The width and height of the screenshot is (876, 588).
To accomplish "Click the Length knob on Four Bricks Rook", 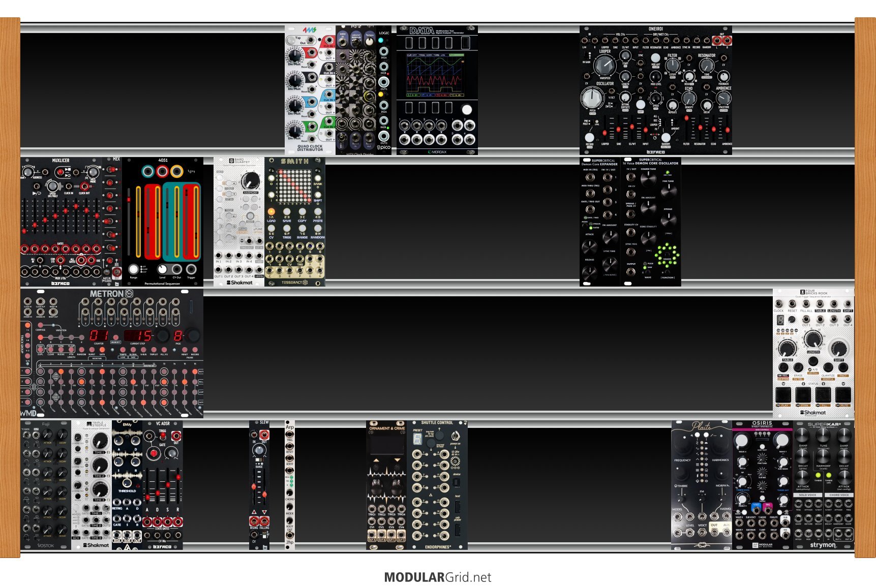I will coord(813,339).
